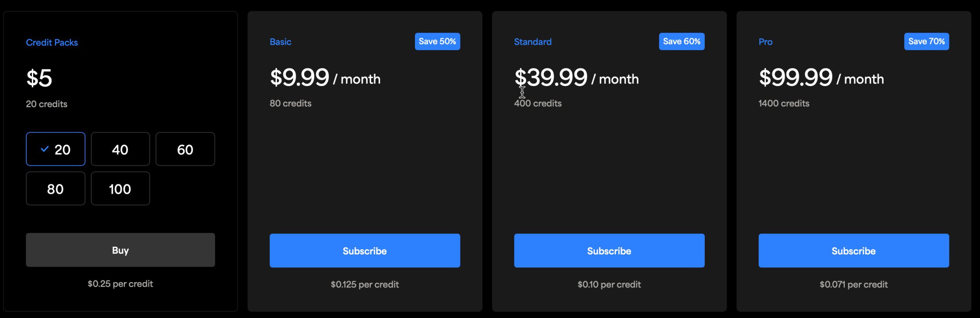The height and width of the screenshot is (318, 980).
Task: Choose the 100 credits pack option
Action: click(x=120, y=189)
